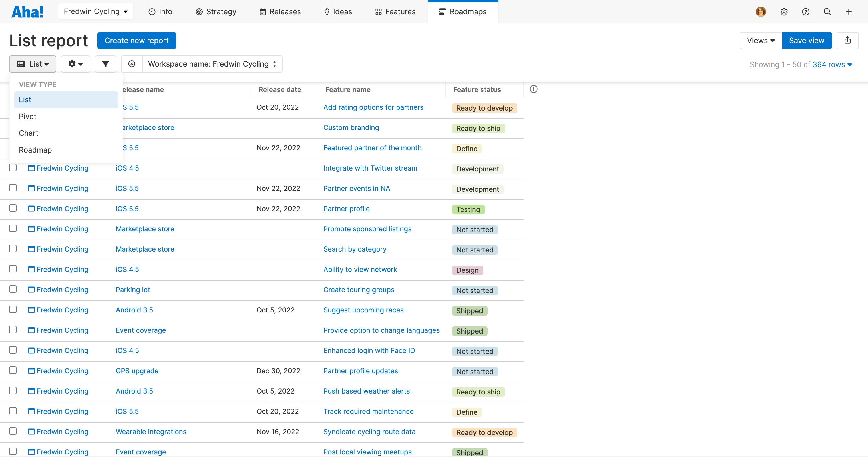
Task: Click the Testing status badge
Action: pos(468,209)
